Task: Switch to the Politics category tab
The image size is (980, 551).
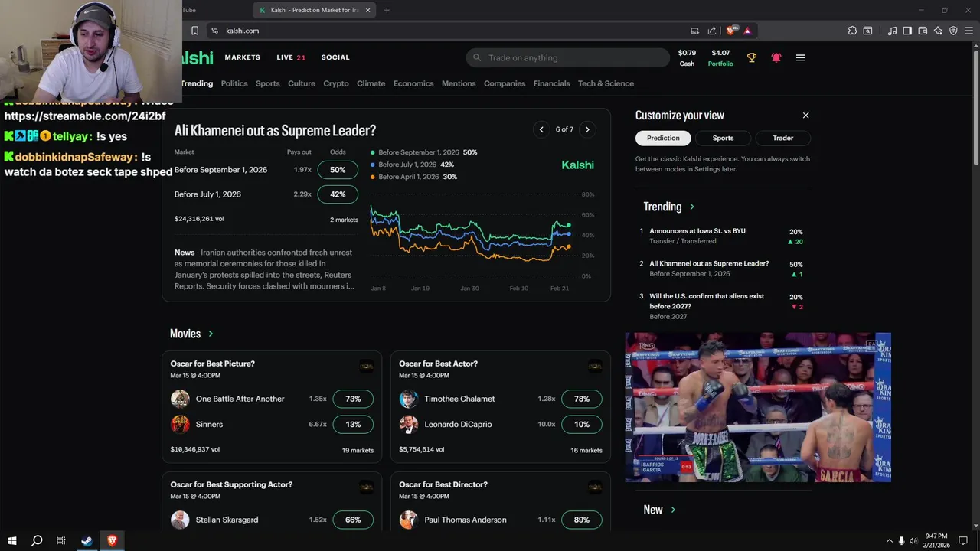Action: (x=234, y=83)
